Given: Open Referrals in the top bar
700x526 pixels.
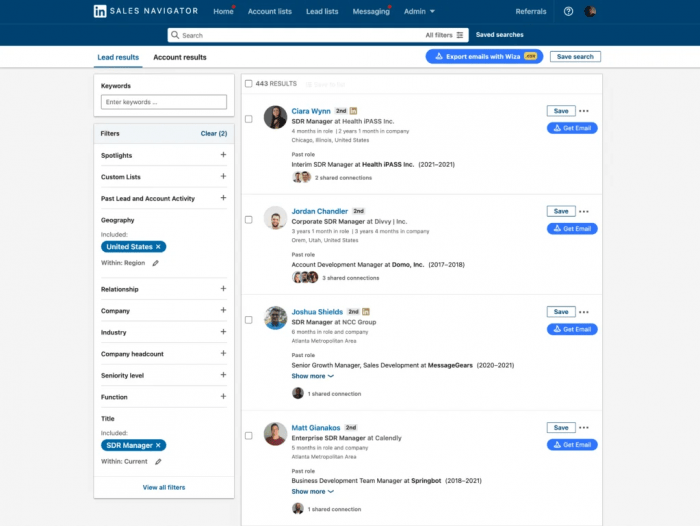Looking at the screenshot, I should coord(531,12).
